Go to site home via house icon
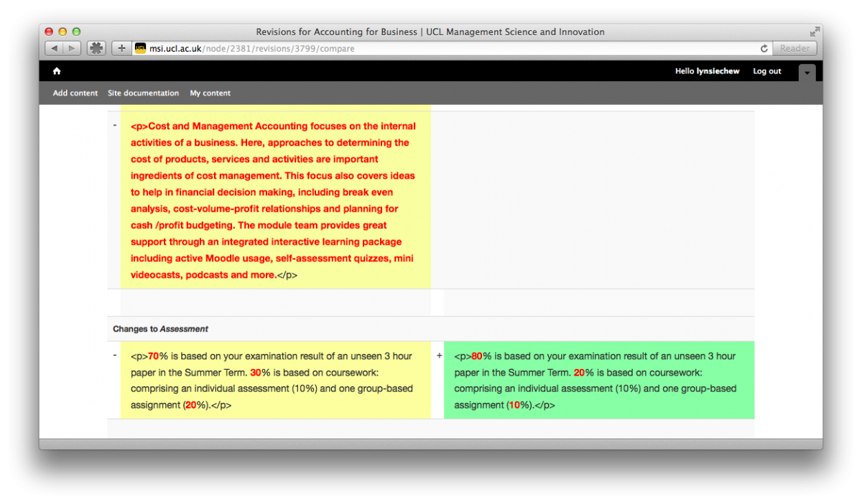Image resolution: width=862 pixels, height=504 pixels. click(x=57, y=71)
